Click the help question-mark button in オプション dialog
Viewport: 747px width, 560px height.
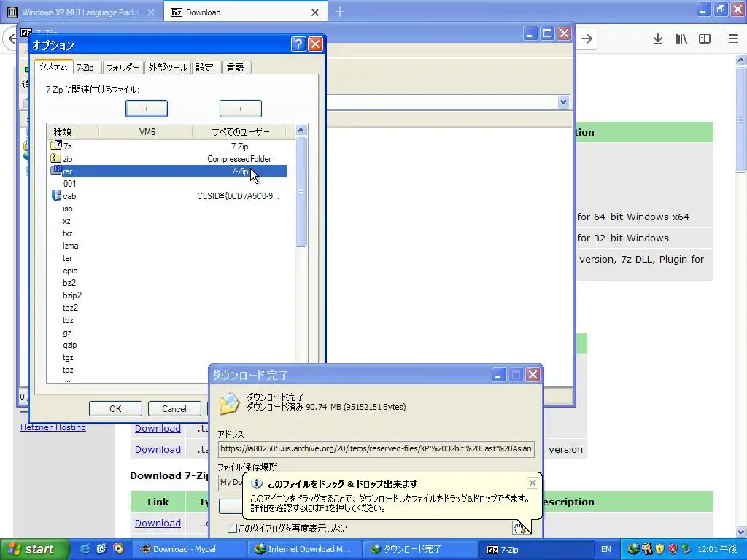click(x=298, y=44)
